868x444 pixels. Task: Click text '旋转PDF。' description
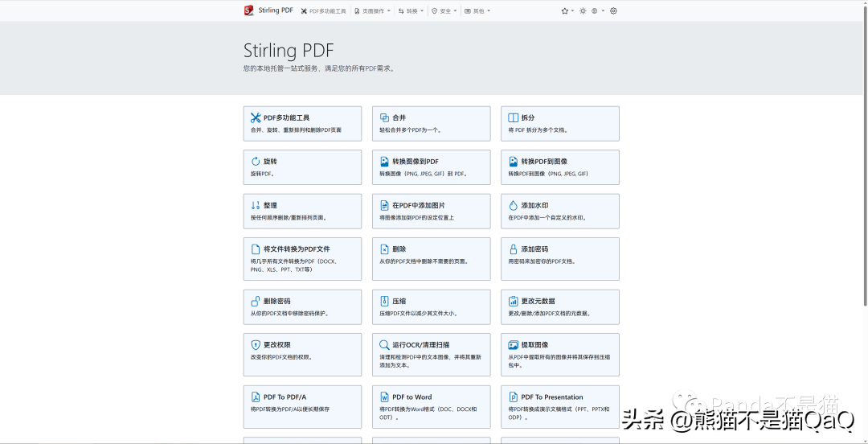[262, 174]
